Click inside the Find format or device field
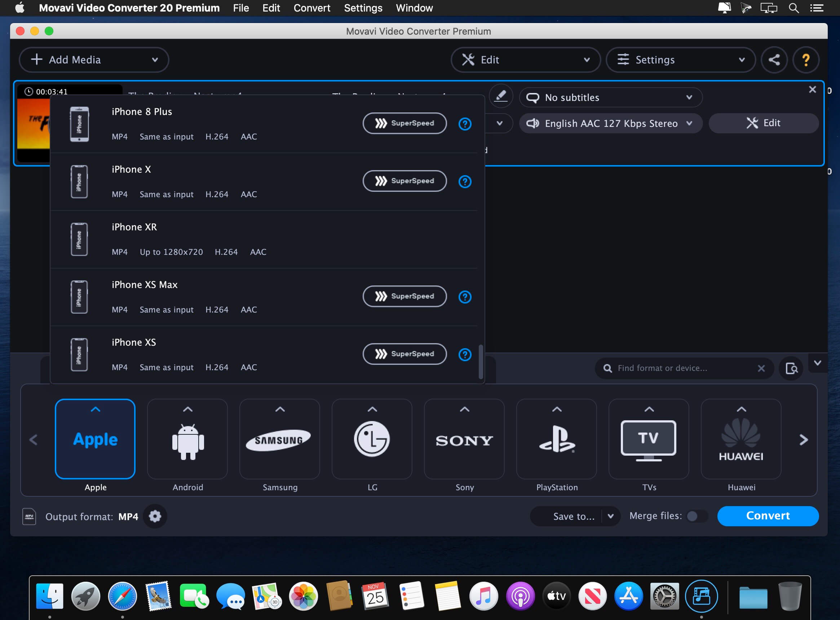The height and width of the screenshot is (620, 840). pos(676,368)
